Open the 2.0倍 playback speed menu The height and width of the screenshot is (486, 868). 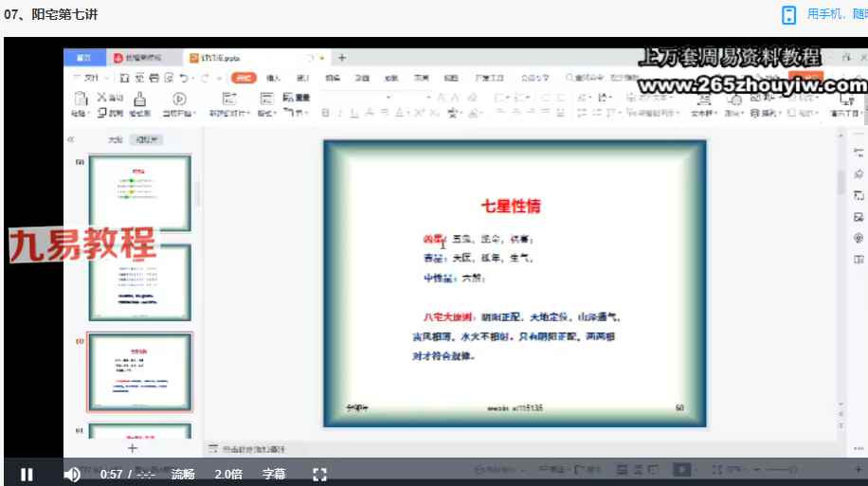click(228, 475)
